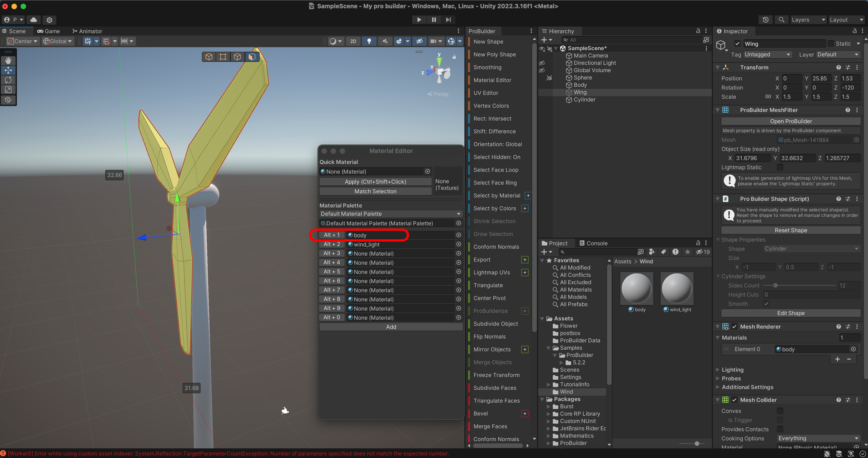Enable the Convex checkbox in Mesh Collider
This screenshot has height=458, width=868.
[x=780, y=411]
